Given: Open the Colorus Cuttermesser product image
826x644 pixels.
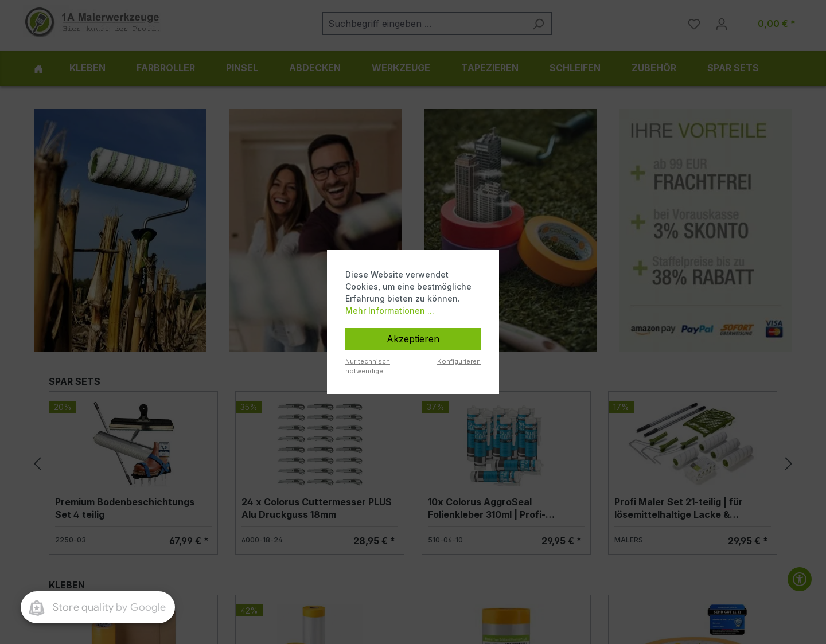Looking at the screenshot, I should [320, 443].
